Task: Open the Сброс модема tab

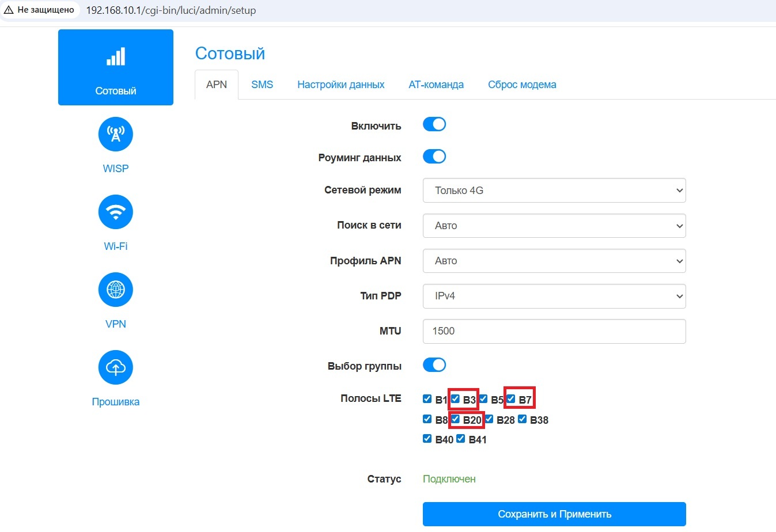Action: [x=522, y=85]
